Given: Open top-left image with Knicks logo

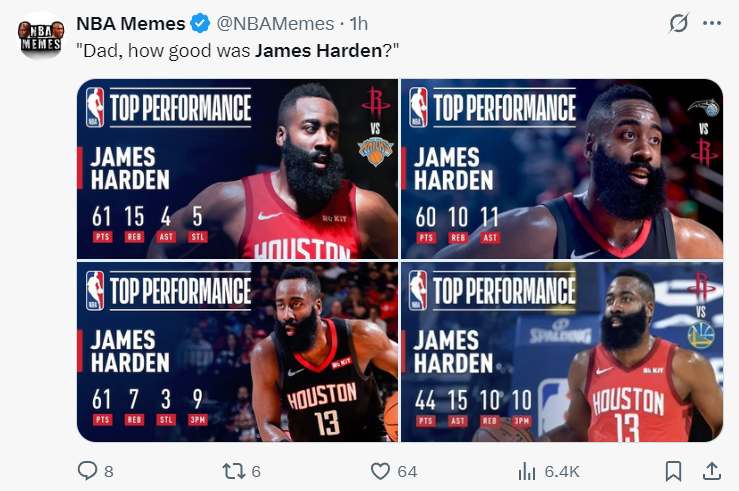Looking at the screenshot, I should click(x=238, y=169).
